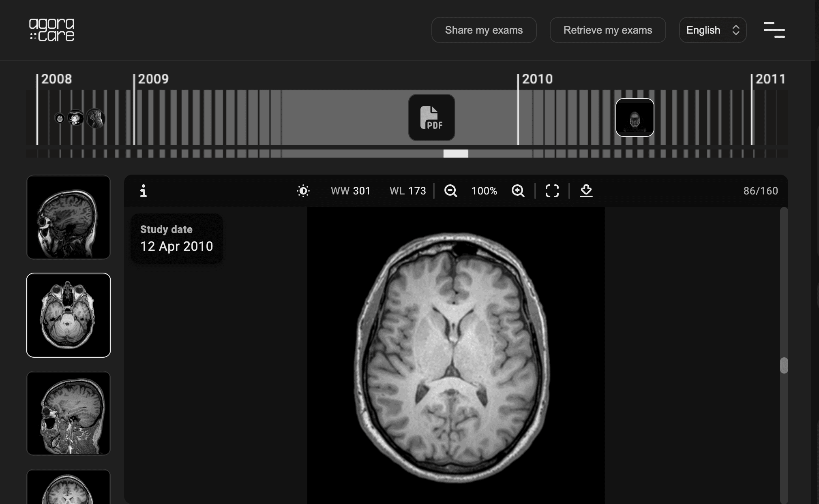Enter fullscreen with the frame icon
This screenshot has width=819, height=504.
coord(552,191)
